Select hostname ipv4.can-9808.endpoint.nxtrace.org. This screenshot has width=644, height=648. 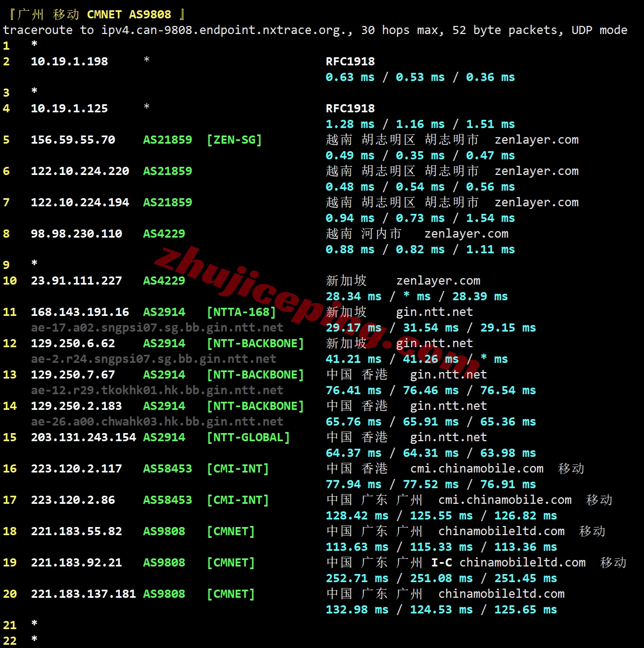(224, 30)
